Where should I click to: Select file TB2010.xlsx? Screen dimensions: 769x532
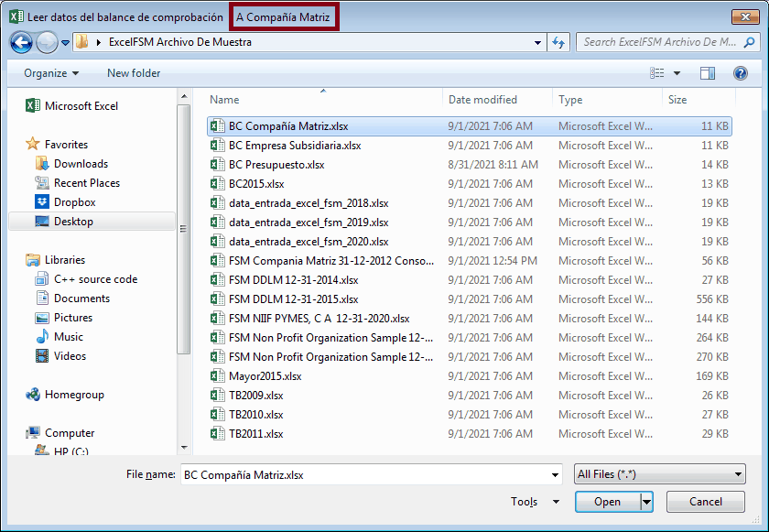coord(470,414)
